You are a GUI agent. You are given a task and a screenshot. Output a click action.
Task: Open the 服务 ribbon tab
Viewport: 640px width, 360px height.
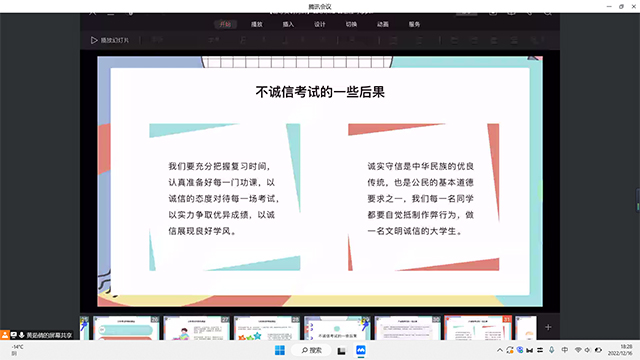414,24
